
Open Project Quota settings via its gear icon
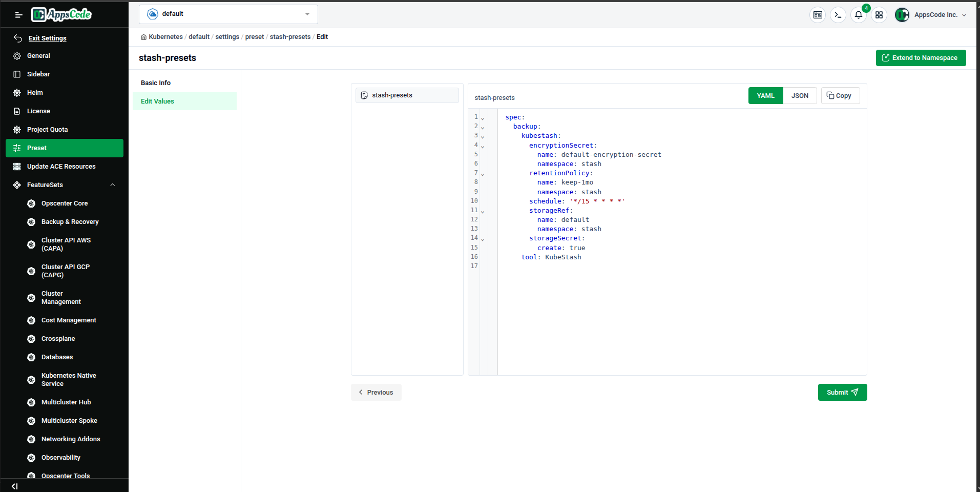tap(17, 129)
